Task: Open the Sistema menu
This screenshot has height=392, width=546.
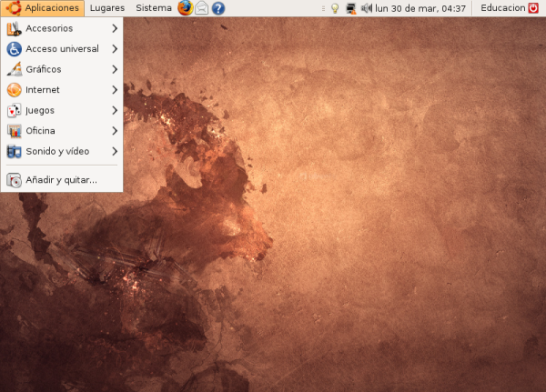Action: pos(153,8)
